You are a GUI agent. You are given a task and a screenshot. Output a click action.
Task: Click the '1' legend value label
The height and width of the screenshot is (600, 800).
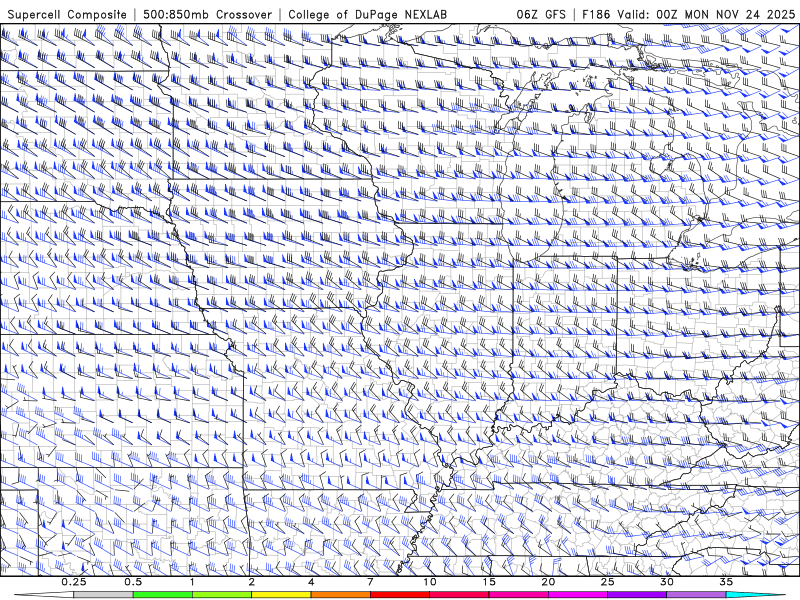192,582
